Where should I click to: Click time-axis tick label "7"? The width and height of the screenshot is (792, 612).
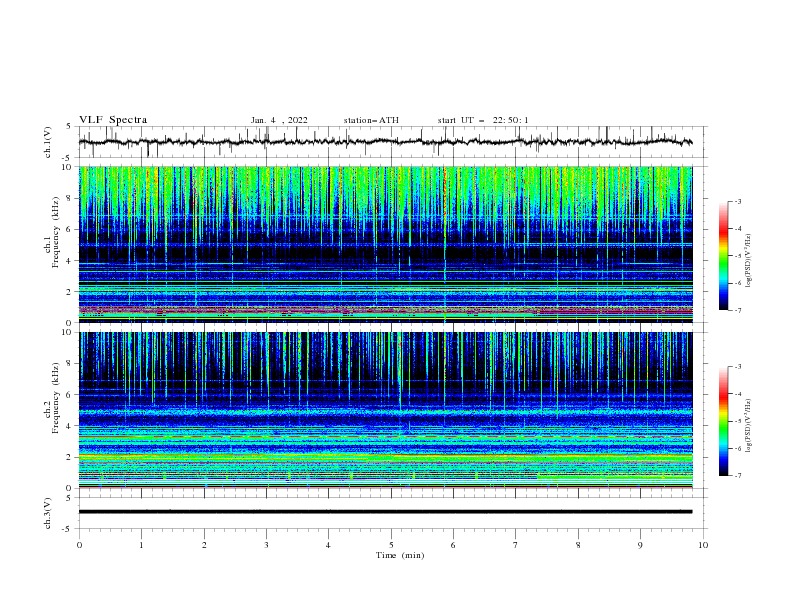click(x=516, y=545)
